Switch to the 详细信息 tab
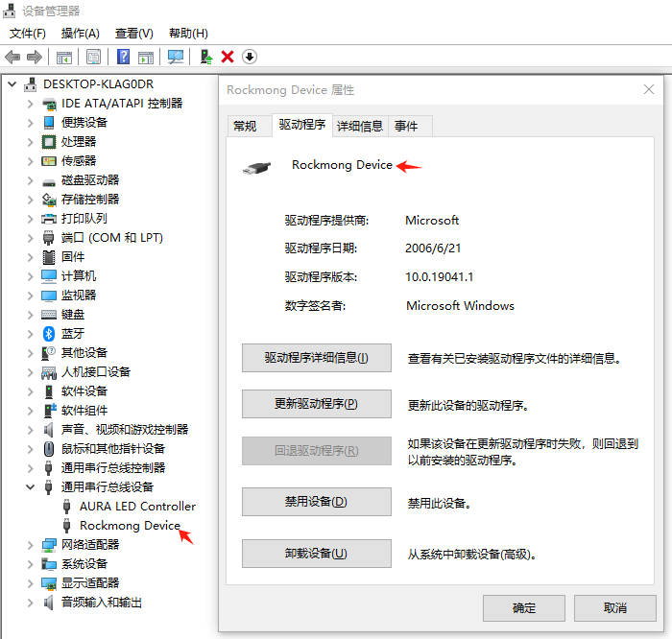 tap(360, 126)
